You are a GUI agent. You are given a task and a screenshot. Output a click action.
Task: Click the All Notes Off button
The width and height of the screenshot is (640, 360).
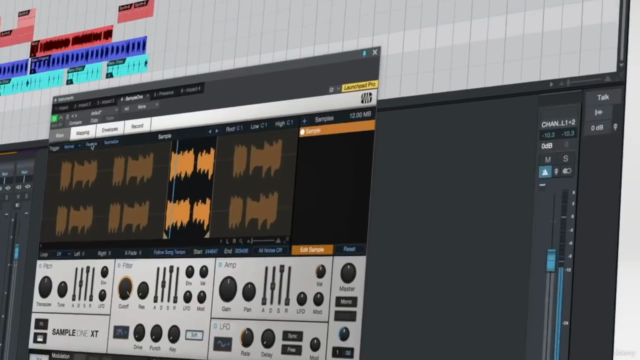pos(270,251)
